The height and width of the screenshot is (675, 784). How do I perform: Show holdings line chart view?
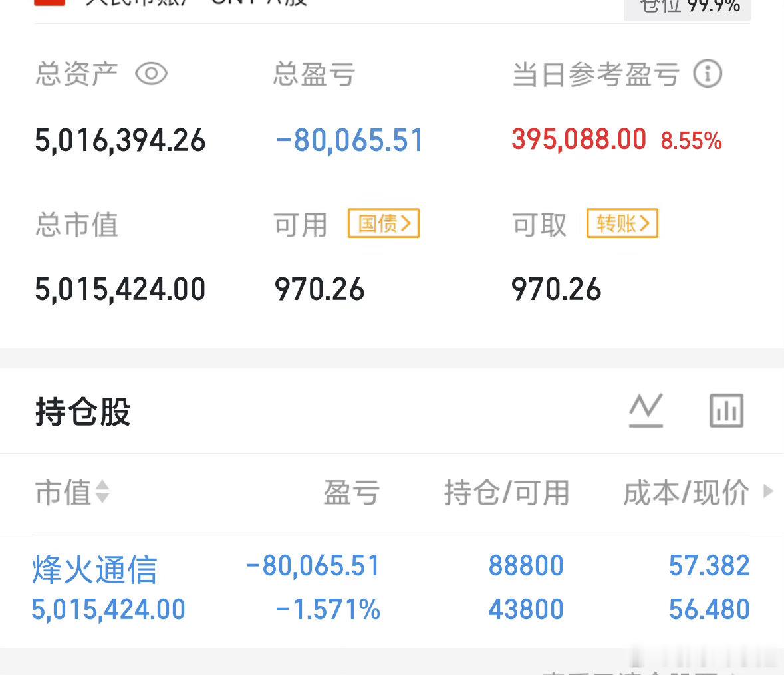(x=646, y=410)
